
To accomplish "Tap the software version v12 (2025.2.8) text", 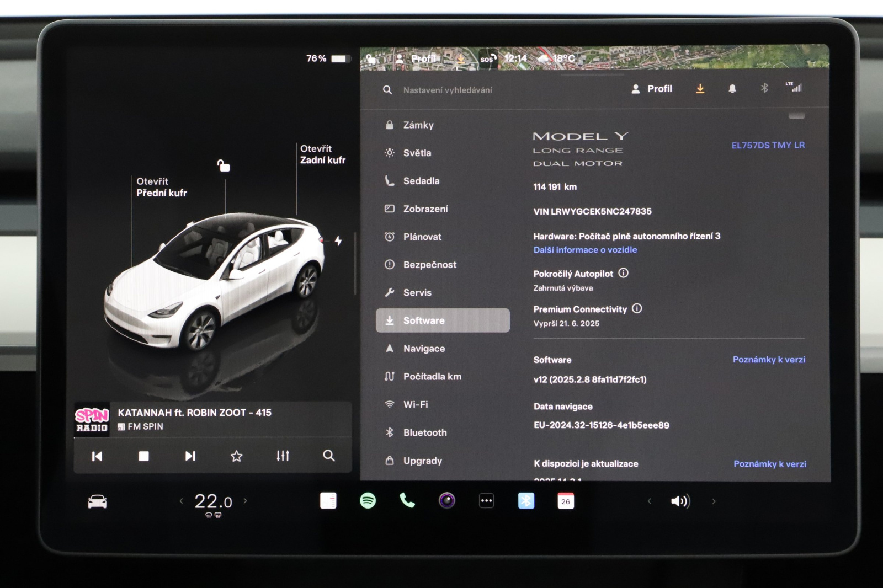I will [x=590, y=379].
